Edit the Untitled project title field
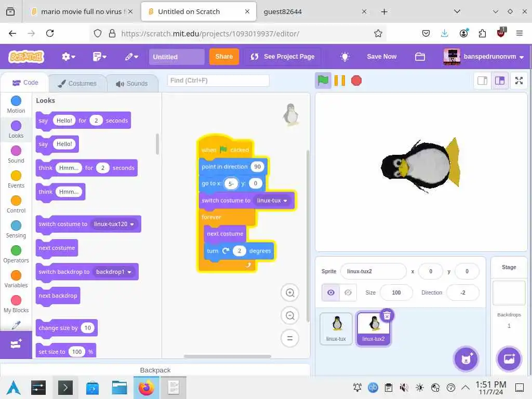Image resolution: width=532 pixels, height=399 pixels. pyautogui.click(x=177, y=57)
